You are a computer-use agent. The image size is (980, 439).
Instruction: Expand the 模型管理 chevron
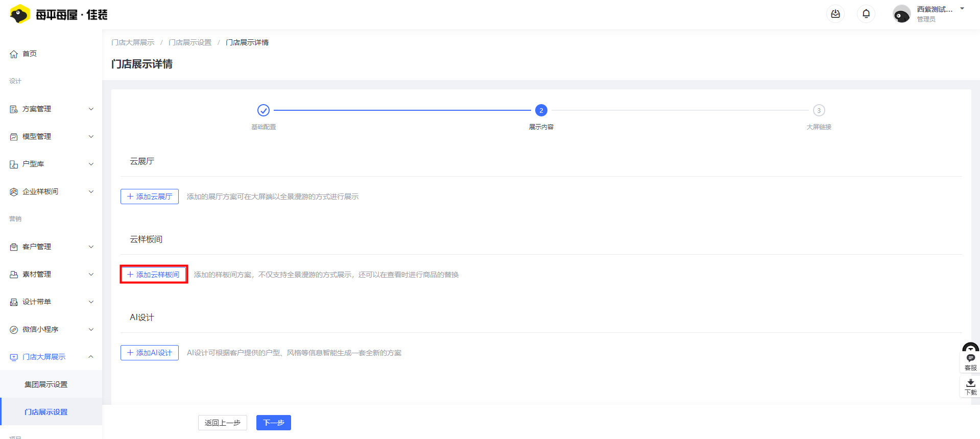click(x=91, y=136)
